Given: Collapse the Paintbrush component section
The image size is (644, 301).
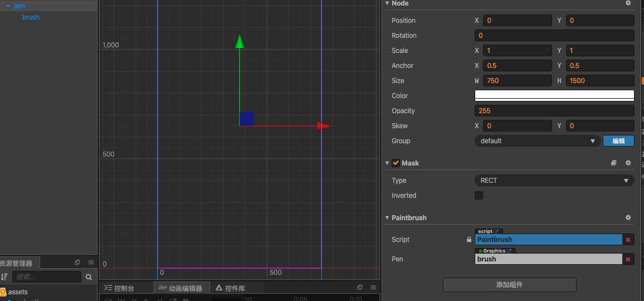Looking at the screenshot, I should pyautogui.click(x=387, y=217).
